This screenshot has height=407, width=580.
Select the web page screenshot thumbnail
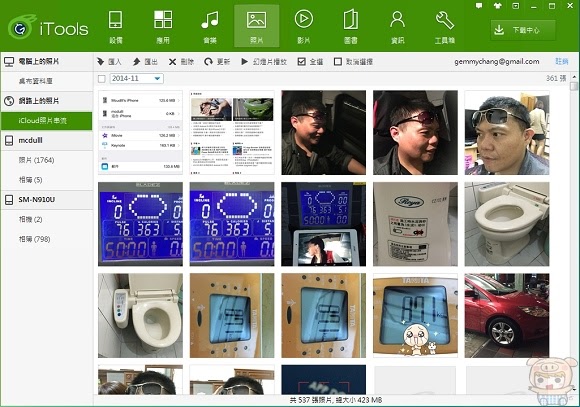tap(232, 132)
